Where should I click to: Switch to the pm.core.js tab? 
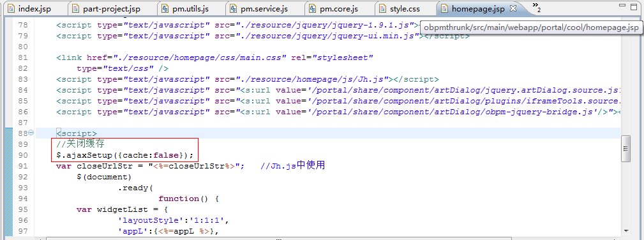click(340, 8)
